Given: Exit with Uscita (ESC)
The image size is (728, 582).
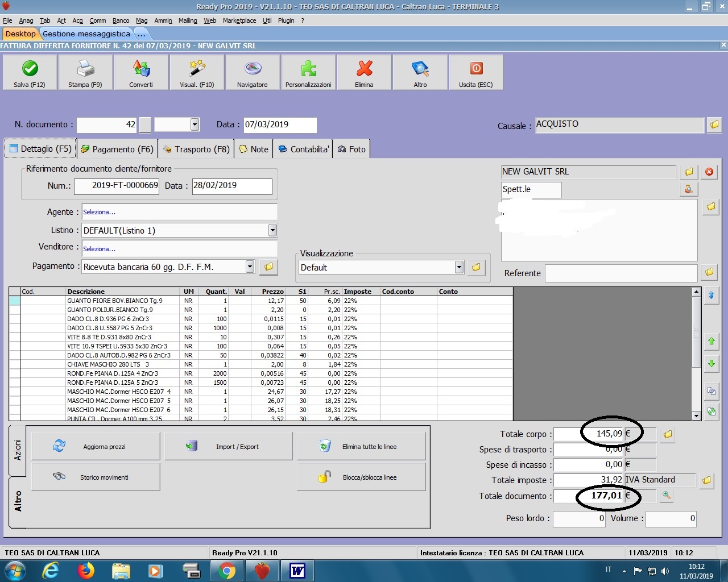Looking at the screenshot, I should pos(476,72).
